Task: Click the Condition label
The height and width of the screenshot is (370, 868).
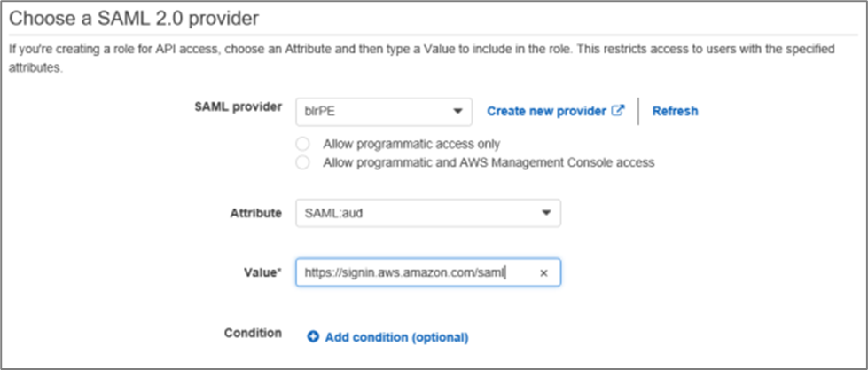Action: pyautogui.click(x=253, y=333)
